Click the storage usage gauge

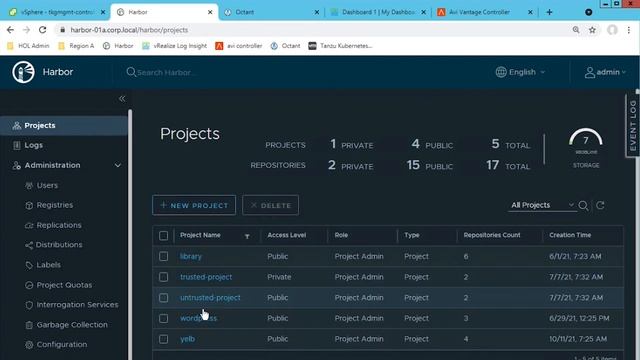click(586, 147)
